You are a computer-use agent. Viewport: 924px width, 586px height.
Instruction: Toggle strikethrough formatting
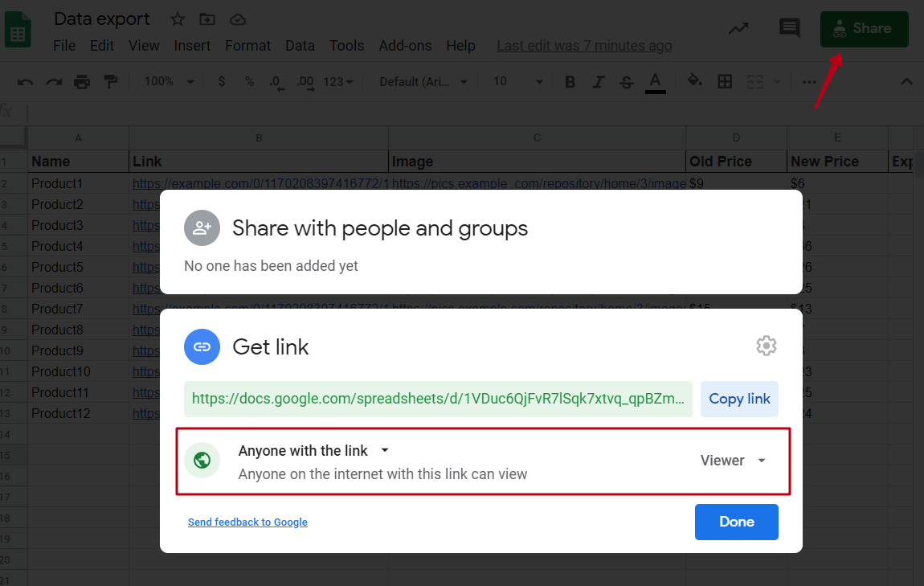coord(626,81)
